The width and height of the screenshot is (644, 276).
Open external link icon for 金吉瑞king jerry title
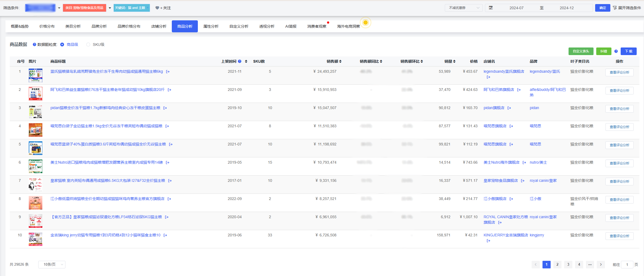165,235
